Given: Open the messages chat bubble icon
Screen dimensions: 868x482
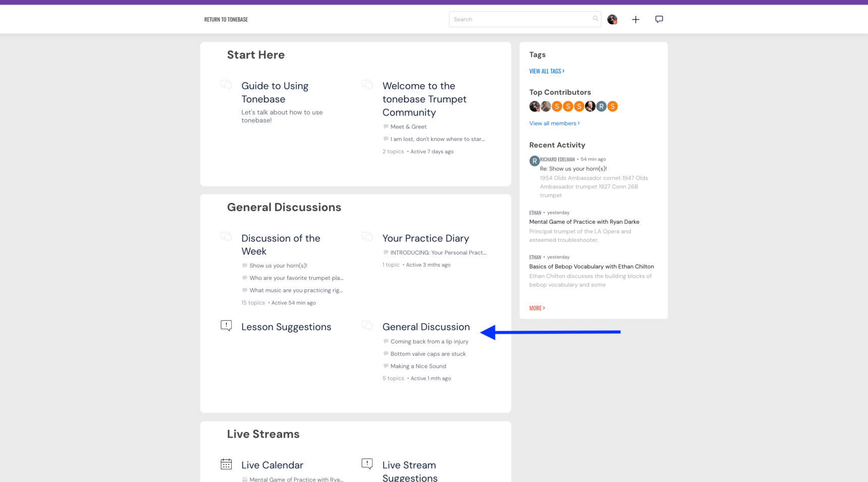Looking at the screenshot, I should coord(659,19).
